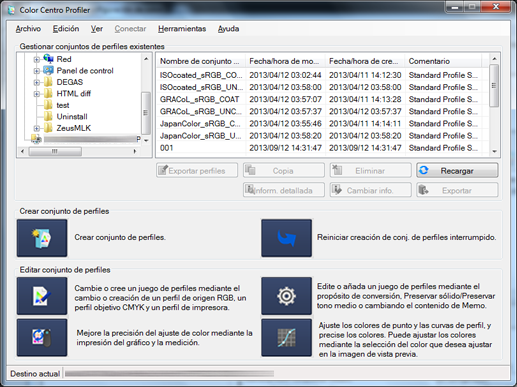Click the folder tree scroll left arrow

(22, 151)
